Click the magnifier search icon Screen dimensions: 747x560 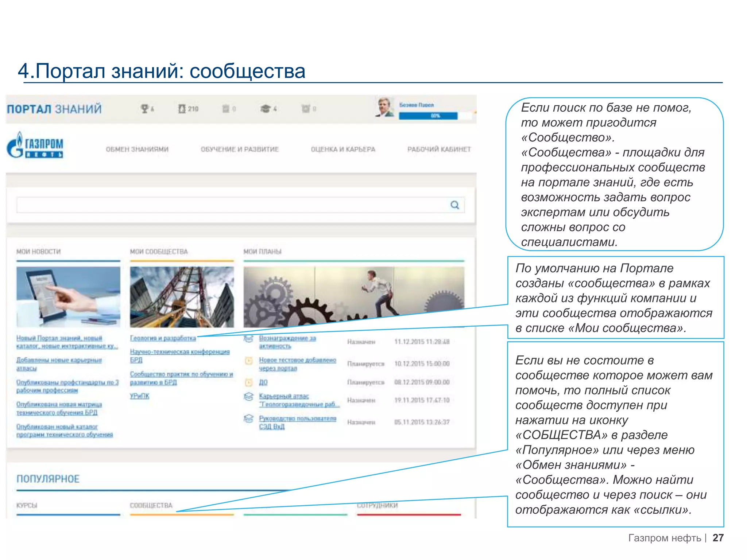[x=454, y=205]
